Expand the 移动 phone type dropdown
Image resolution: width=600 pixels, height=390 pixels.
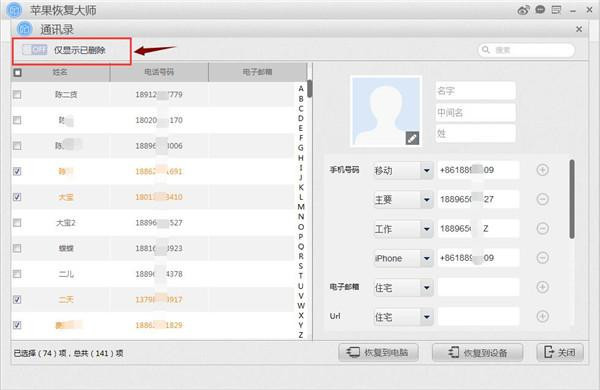click(x=426, y=170)
